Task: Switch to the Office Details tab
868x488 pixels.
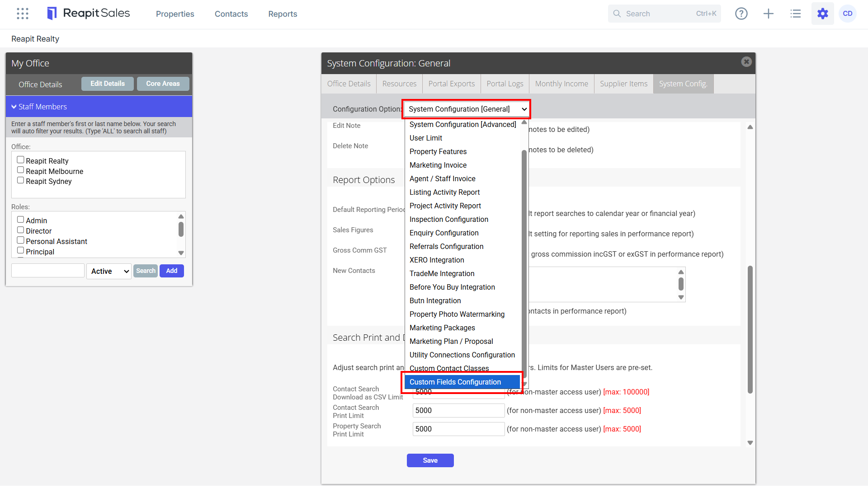Action: click(x=349, y=84)
